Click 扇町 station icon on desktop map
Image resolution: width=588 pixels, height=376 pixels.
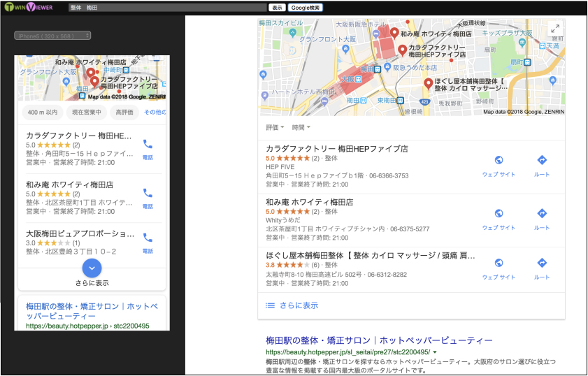pyautogui.click(x=527, y=62)
